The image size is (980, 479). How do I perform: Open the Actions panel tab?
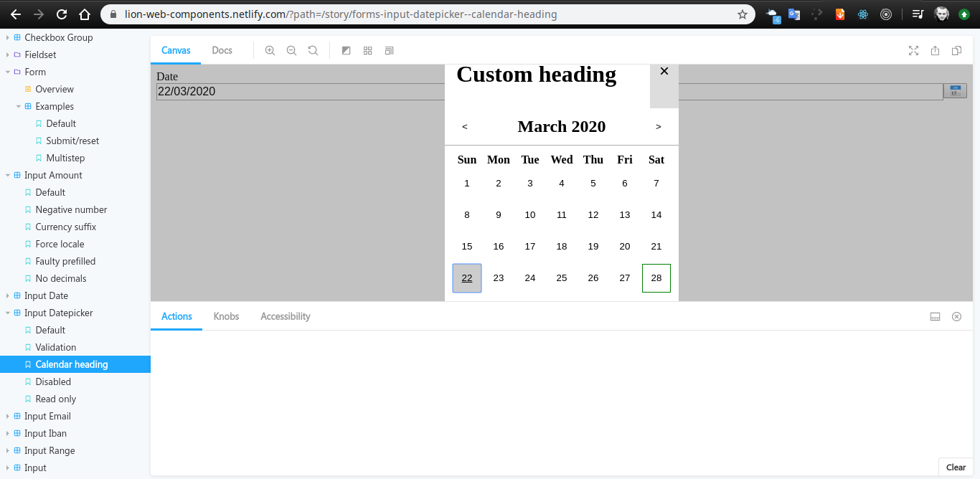point(176,316)
